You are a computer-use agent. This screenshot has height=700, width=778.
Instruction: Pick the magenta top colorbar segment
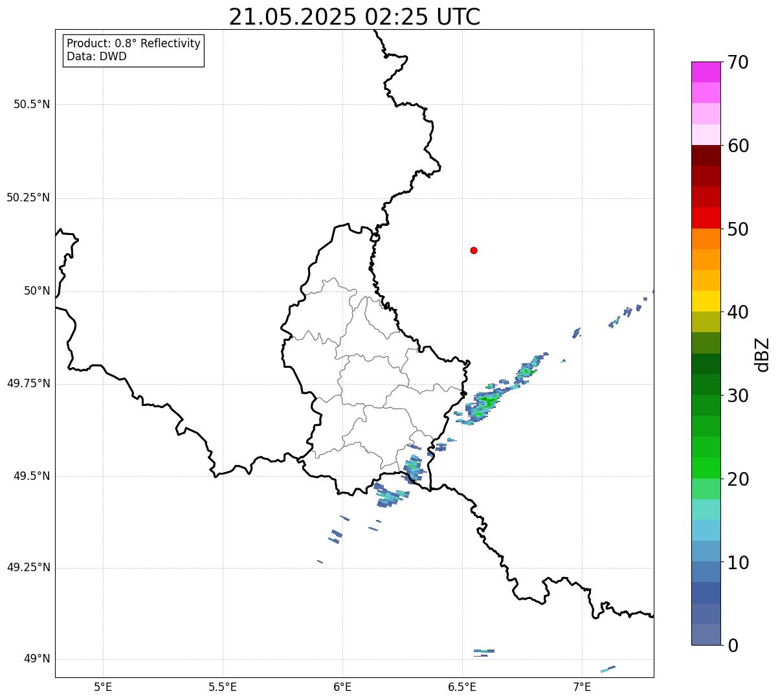click(706, 72)
